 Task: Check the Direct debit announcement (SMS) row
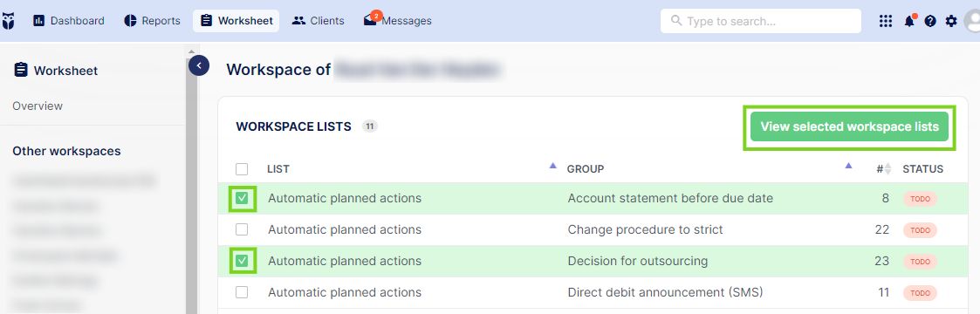click(242, 292)
